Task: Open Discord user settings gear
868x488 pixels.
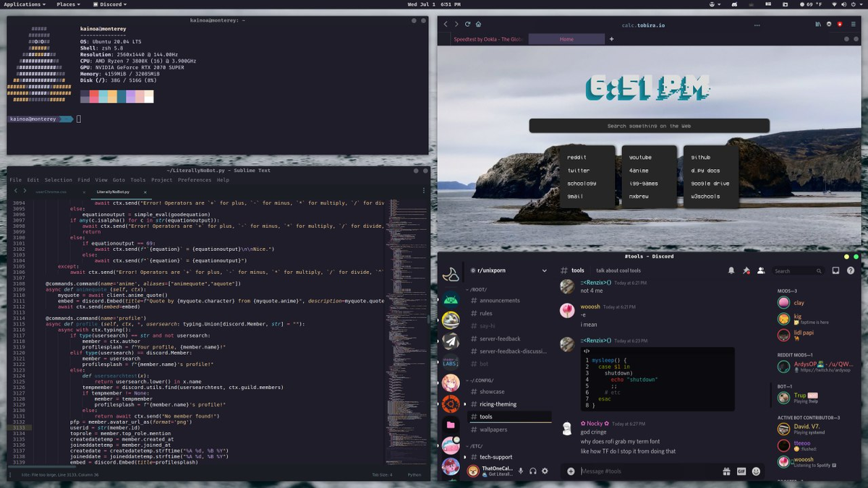Action: coord(545,471)
